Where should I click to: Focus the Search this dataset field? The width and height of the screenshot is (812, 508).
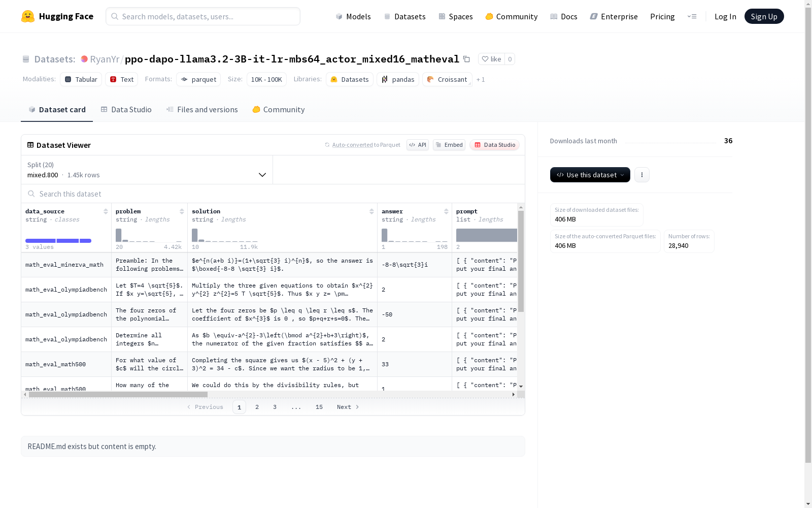(273, 194)
